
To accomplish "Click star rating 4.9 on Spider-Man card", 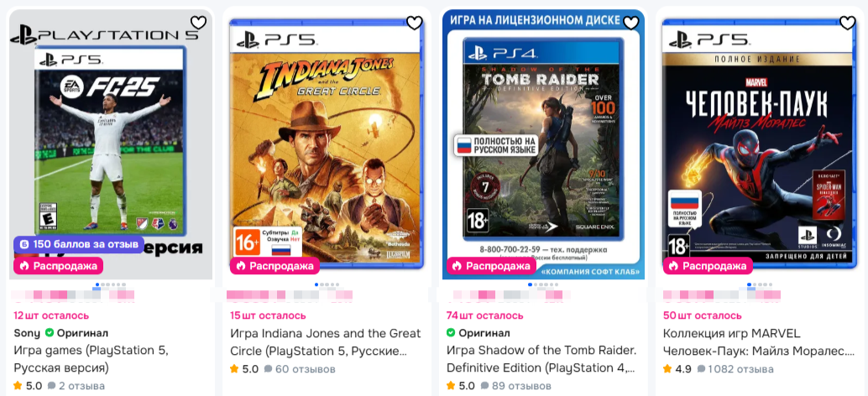I will click(677, 369).
